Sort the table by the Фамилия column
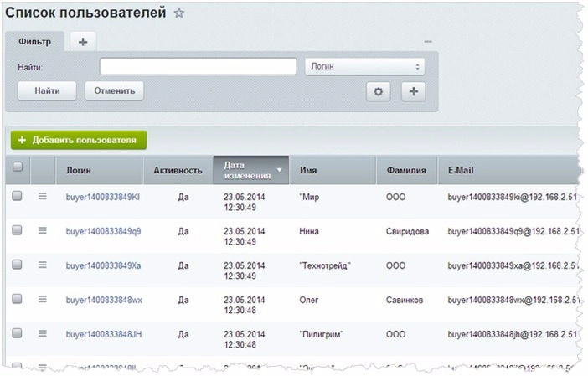This screenshot has height=376, width=588. (x=406, y=170)
